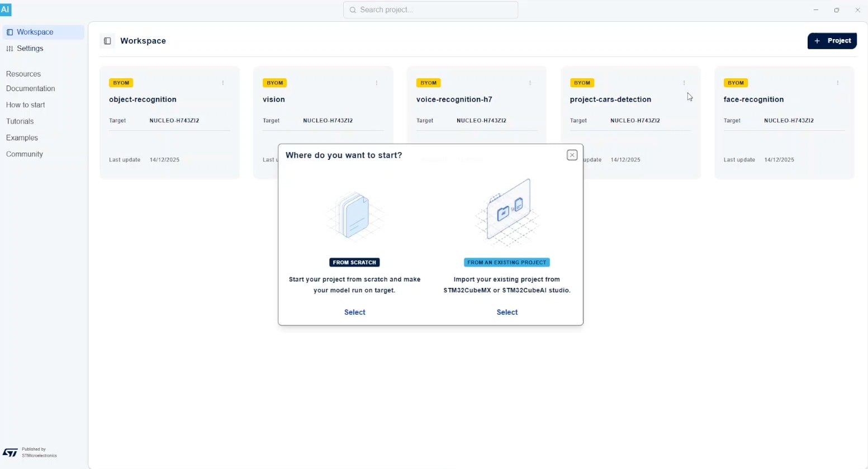Click the plus icon on the Project button
This screenshot has height=469, width=868.
(x=817, y=41)
